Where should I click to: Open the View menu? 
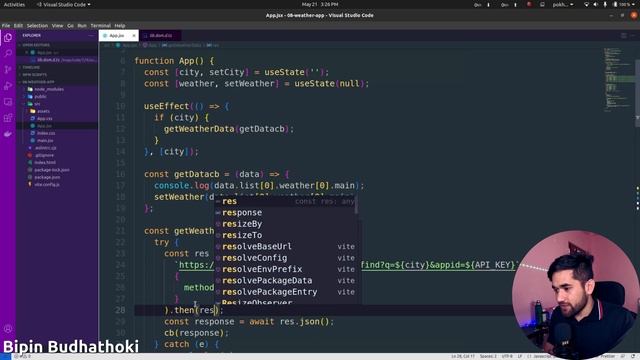57,25
